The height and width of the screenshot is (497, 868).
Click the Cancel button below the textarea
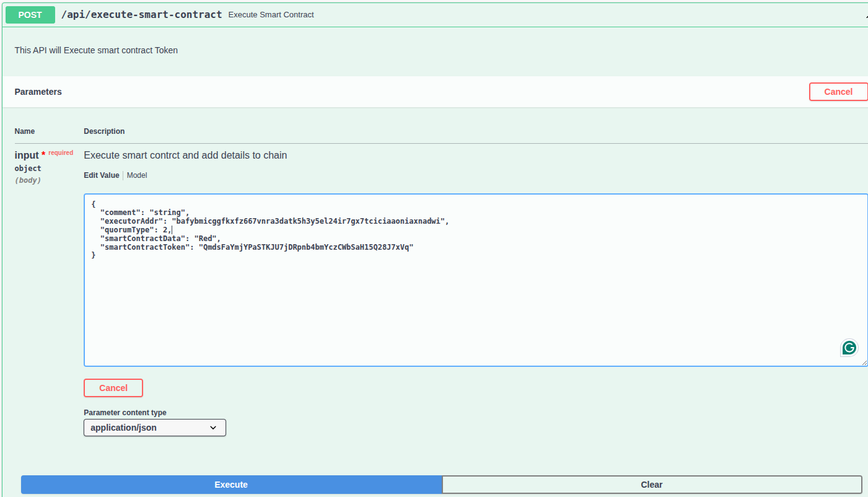113,388
